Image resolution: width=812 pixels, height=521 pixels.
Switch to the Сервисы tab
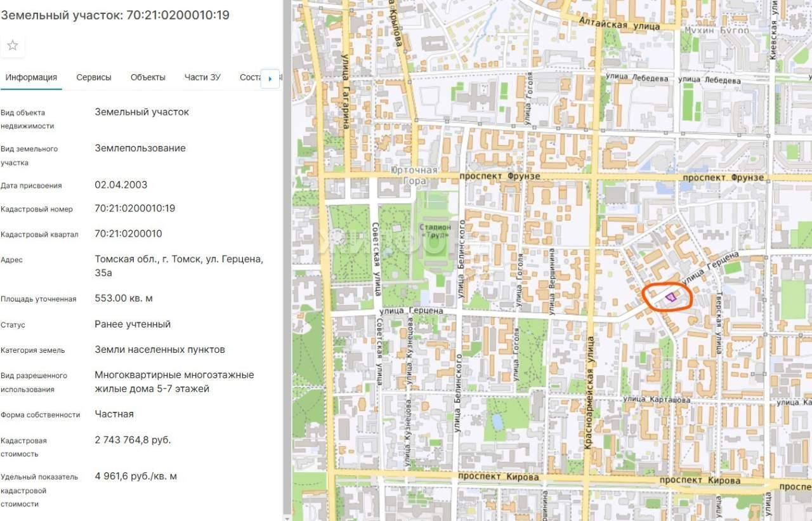click(94, 77)
